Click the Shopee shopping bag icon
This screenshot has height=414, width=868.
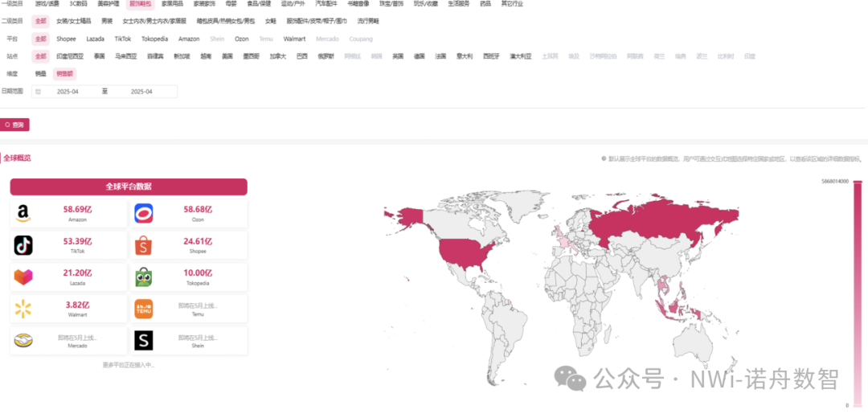click(x=144, y=245)
